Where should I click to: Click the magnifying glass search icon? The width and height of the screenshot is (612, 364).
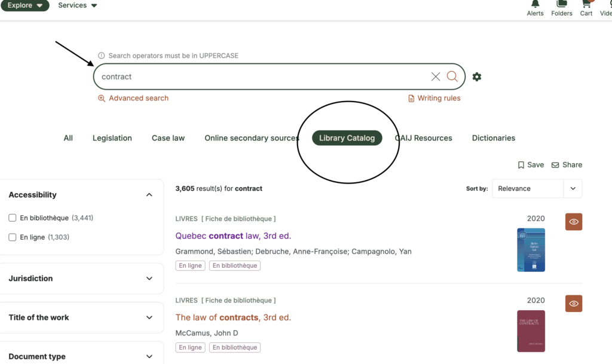452,77
